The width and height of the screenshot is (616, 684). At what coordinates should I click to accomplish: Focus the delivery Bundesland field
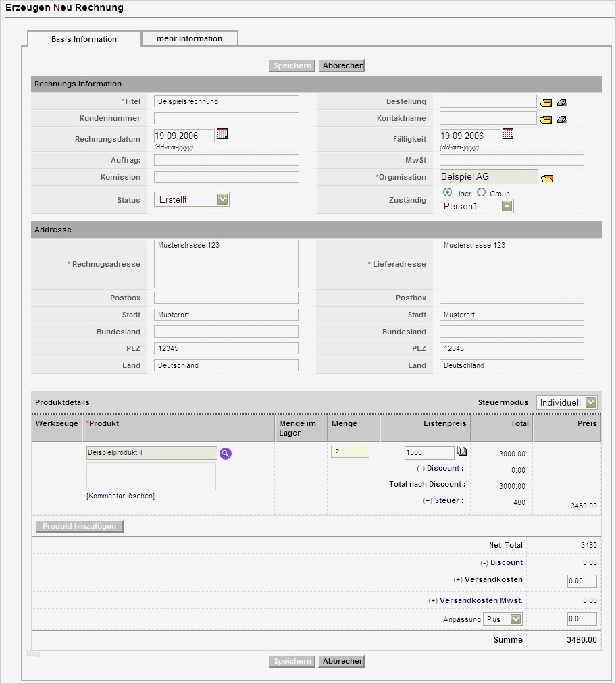click(x=512, y=332)
